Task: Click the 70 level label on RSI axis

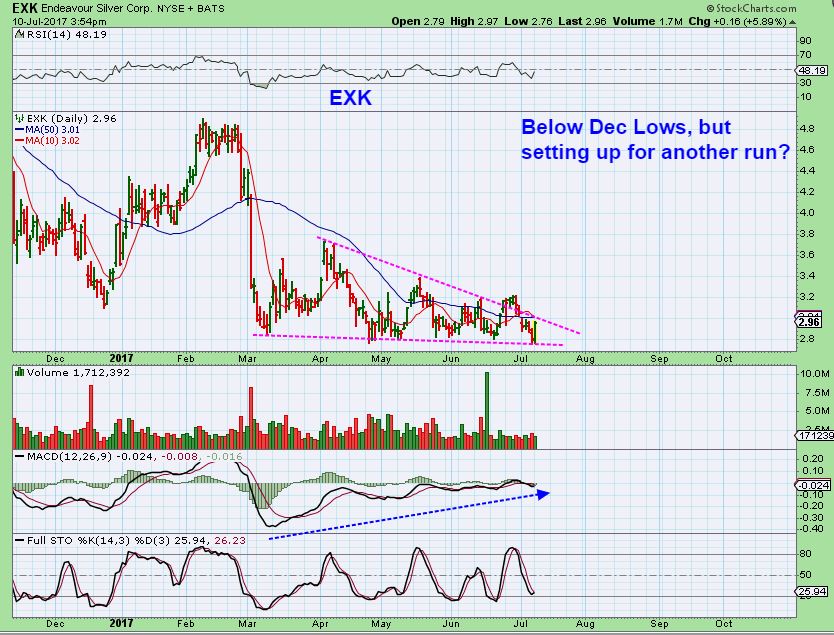Action: [x=805, y=55]
